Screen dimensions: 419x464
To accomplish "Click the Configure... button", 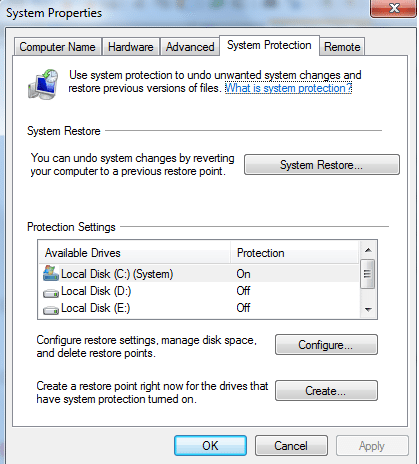I will click(326, 345).
